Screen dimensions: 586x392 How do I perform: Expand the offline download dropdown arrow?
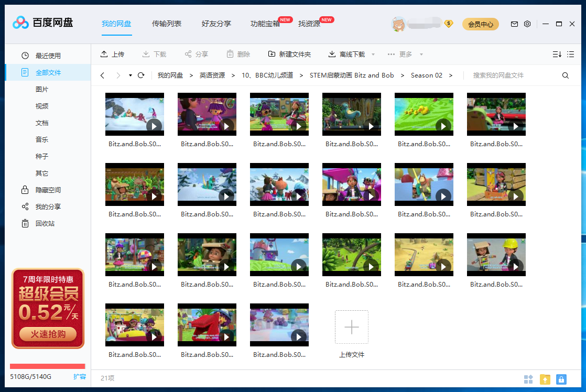click(373, 55)
